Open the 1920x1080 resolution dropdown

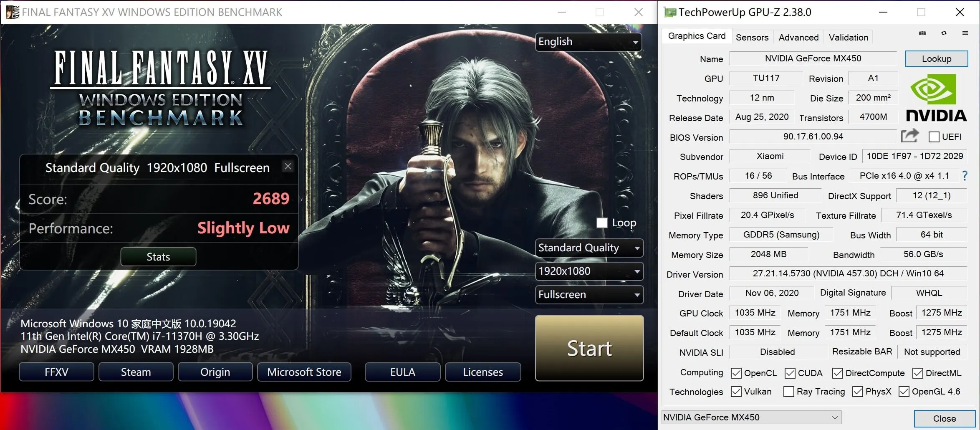point(589,271)
